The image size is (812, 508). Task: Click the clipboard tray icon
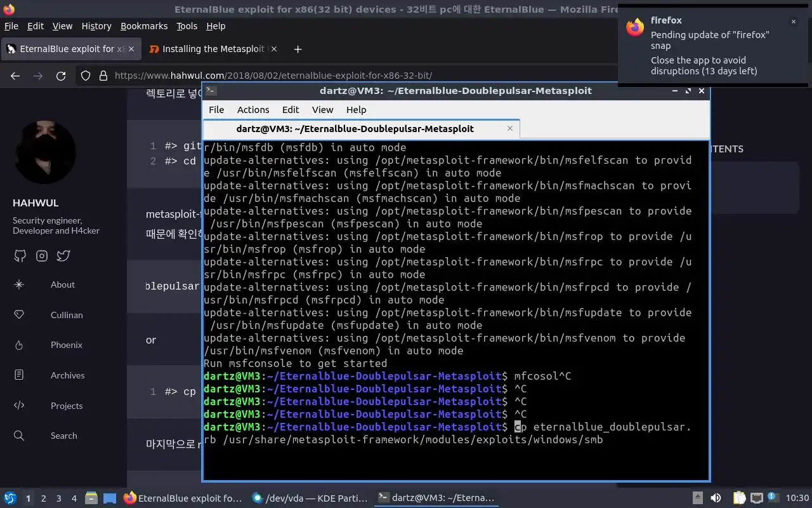point(740,498)
